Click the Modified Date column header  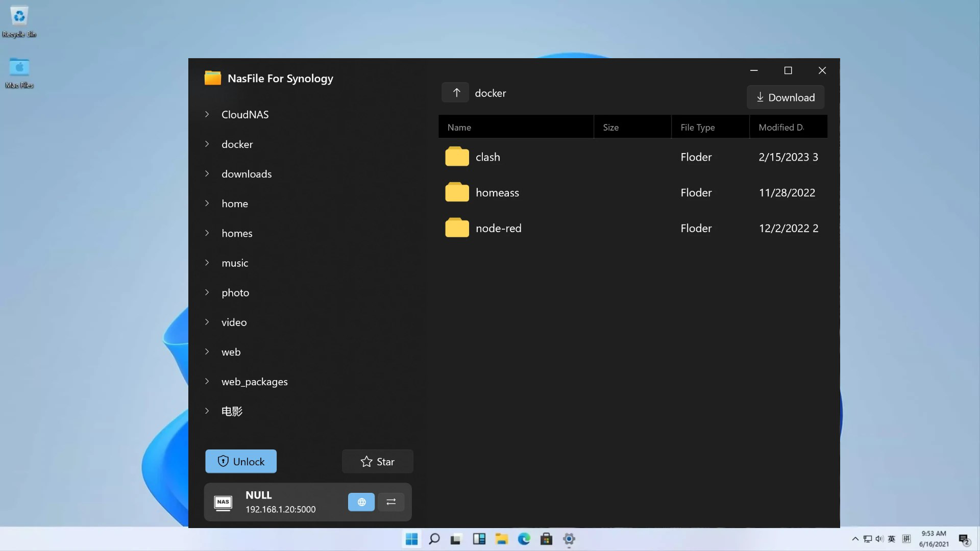[x=780, y=127]
